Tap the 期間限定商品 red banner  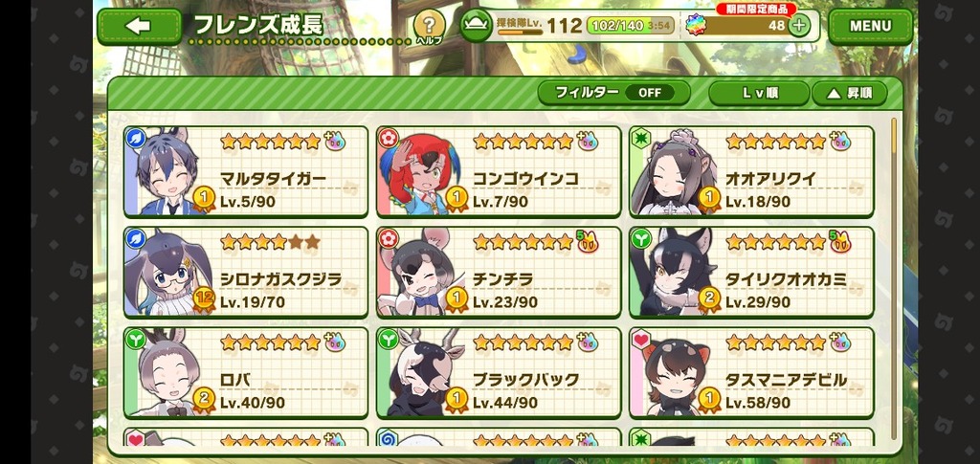pyautogui.click(x=756, y=9)
